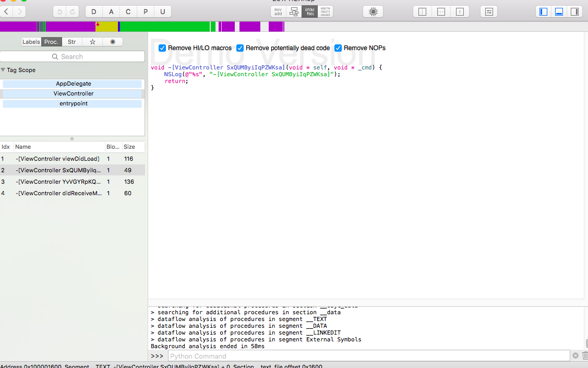Toggle the left sidebar panel
Image resolution: width=588 pixels, height=368 pixels.
543,11
